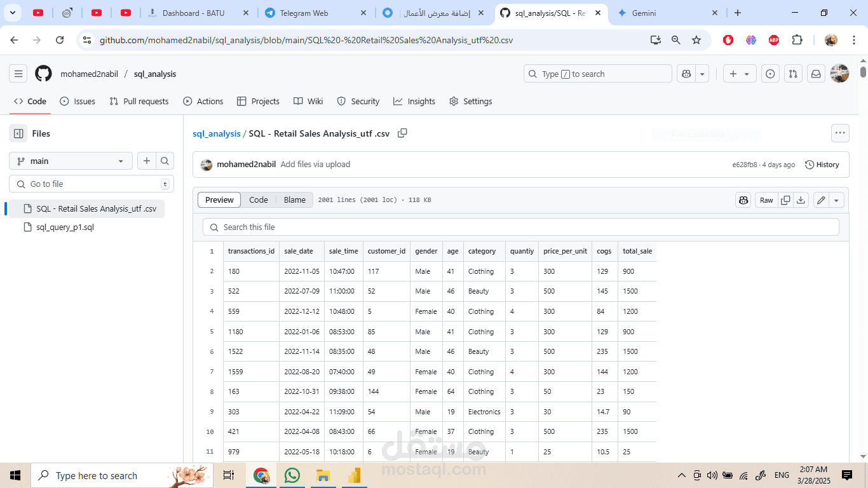Focus the GitHub Type to search box
868x488 pixels.
(x=598, y=74)
